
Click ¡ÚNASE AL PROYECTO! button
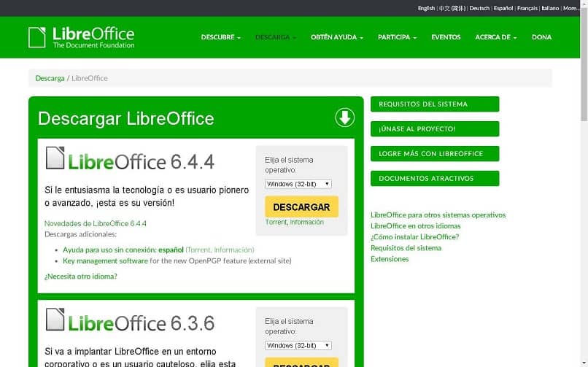(435, 129)
